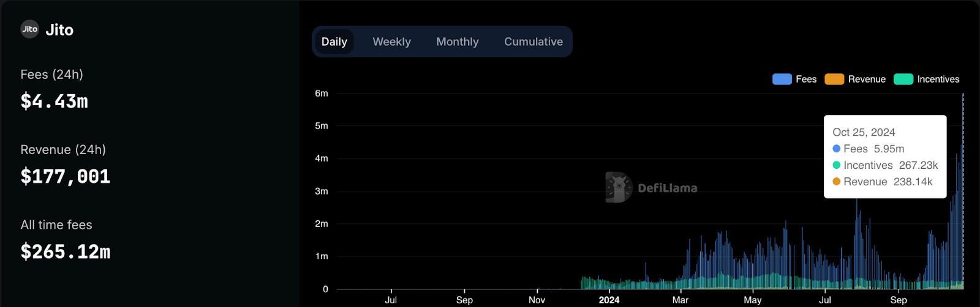Click the Incentives 267.23k tooltip row
The width and height of the screenshot is (980, 307).
[x=885, y=165]
